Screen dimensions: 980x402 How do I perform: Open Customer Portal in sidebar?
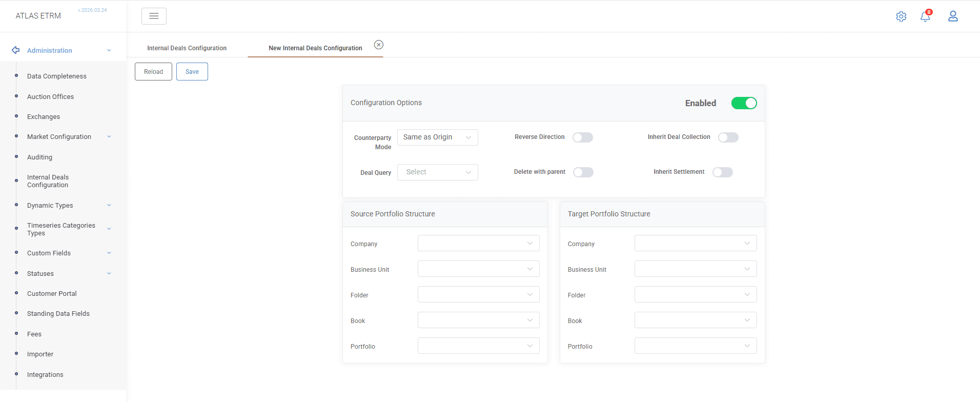(x=52, y=294)
